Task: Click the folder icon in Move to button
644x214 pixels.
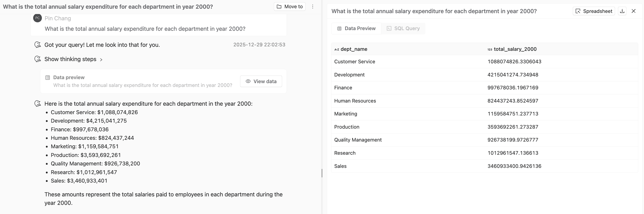Action: 279,6
